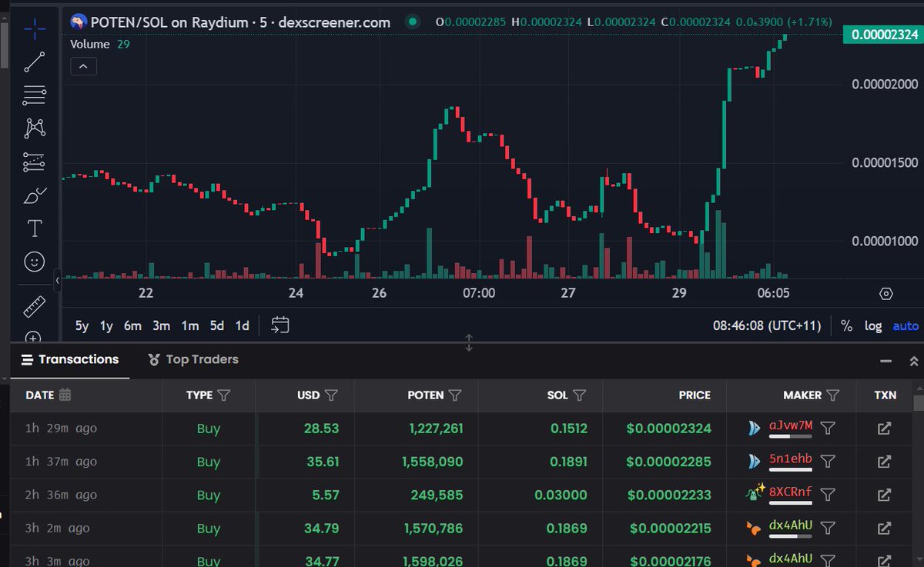Open the forecasting and measurement tools

(34, 162)
